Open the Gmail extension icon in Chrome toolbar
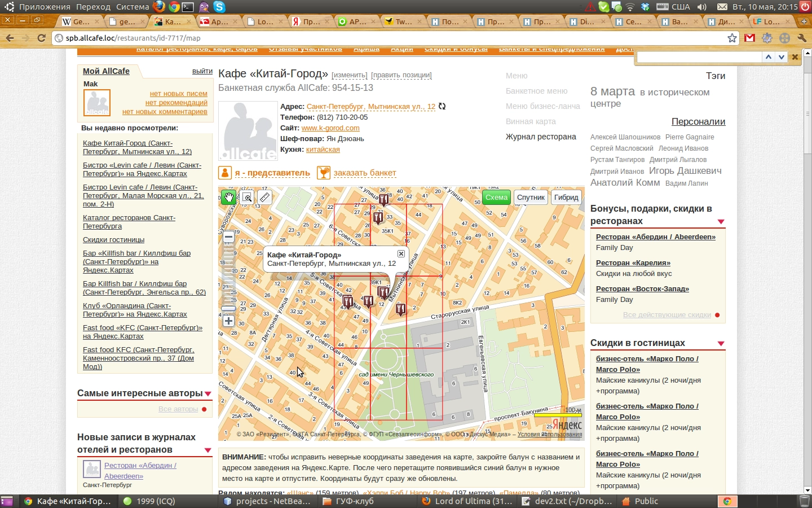 tap(749, 38)
